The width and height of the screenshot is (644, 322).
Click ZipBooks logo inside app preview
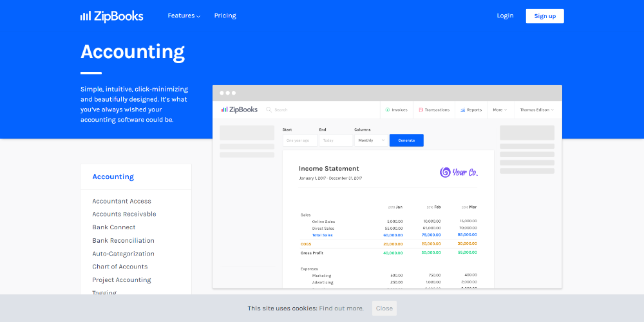(240, 109)
